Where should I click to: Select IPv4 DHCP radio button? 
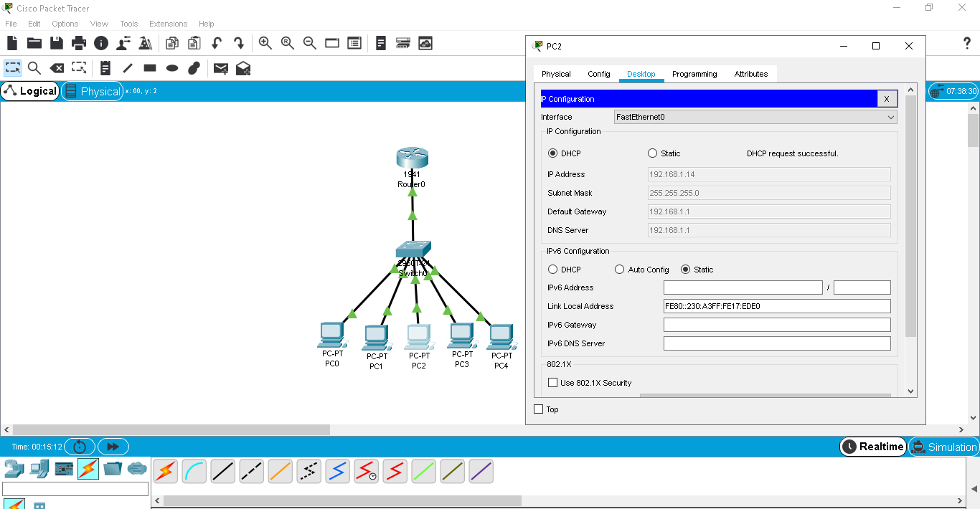pyautogui.click(x=552, y=153)
